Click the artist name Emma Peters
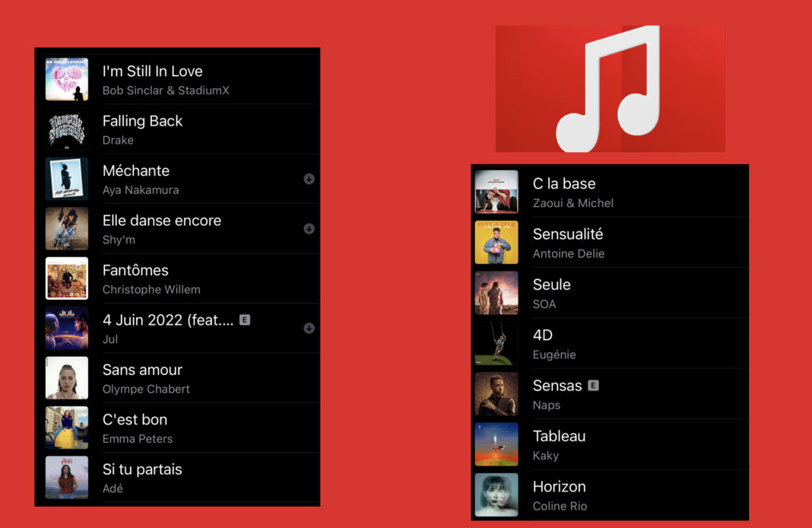Viewport: 812px width, 528px height. coord(137,438)
